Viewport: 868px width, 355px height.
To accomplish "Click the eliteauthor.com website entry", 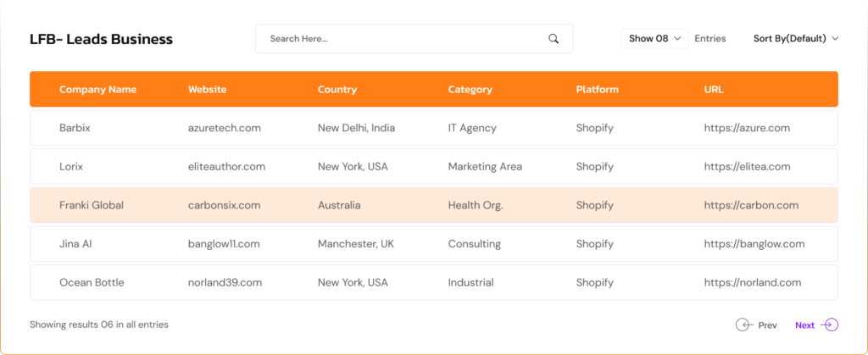I will click(226, 166).
